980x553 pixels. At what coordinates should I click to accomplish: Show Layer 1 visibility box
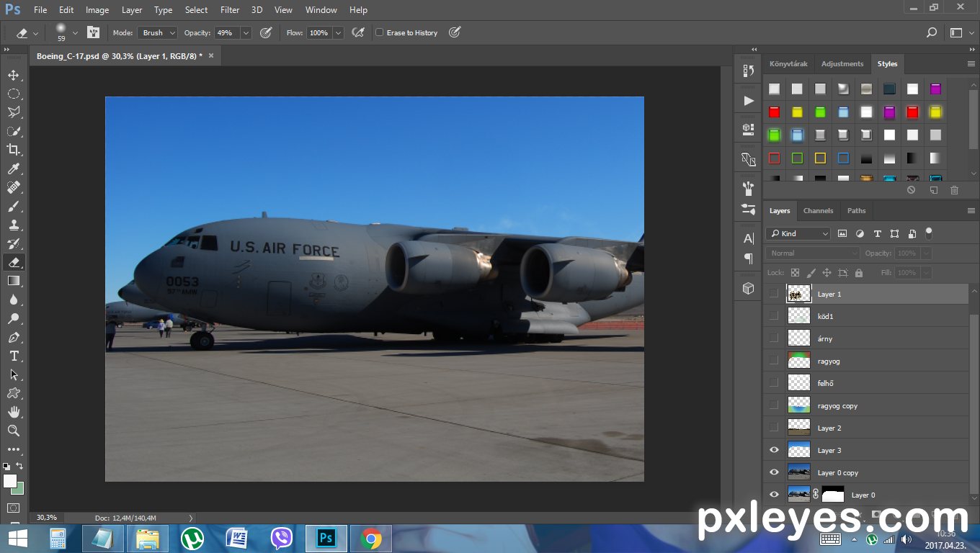(774, 294)
